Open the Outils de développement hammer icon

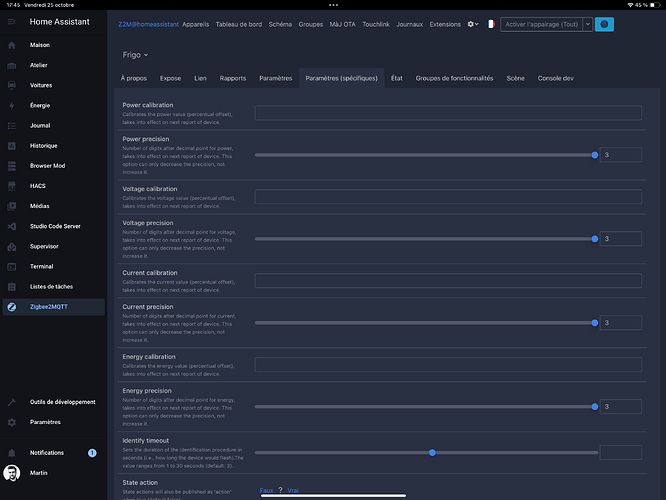pos(11,402)
